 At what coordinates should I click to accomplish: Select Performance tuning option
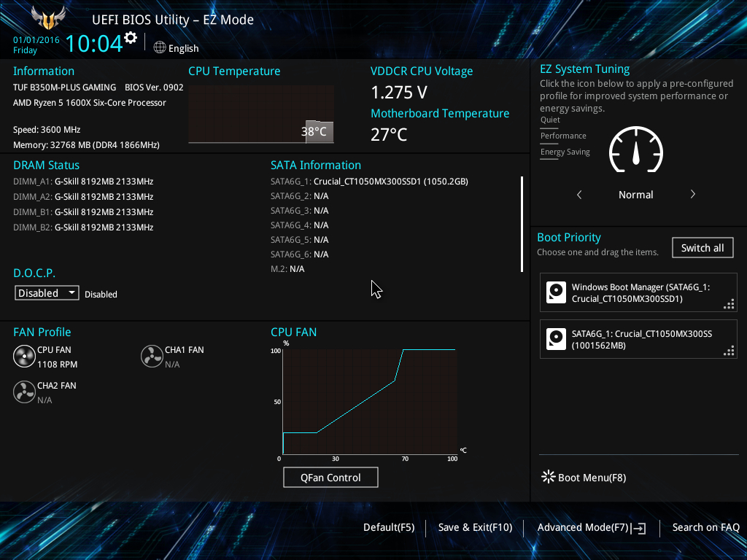pos(563,136)
